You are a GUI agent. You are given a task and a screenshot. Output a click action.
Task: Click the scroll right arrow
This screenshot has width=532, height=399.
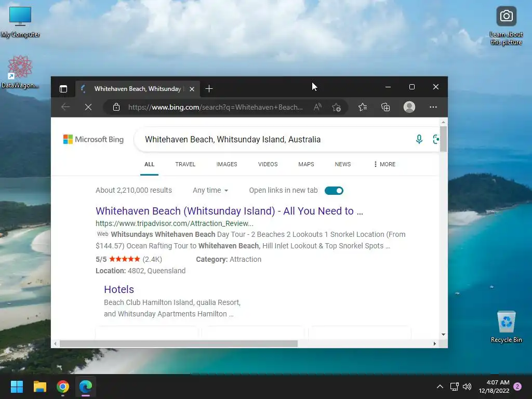tap(435, 344)
